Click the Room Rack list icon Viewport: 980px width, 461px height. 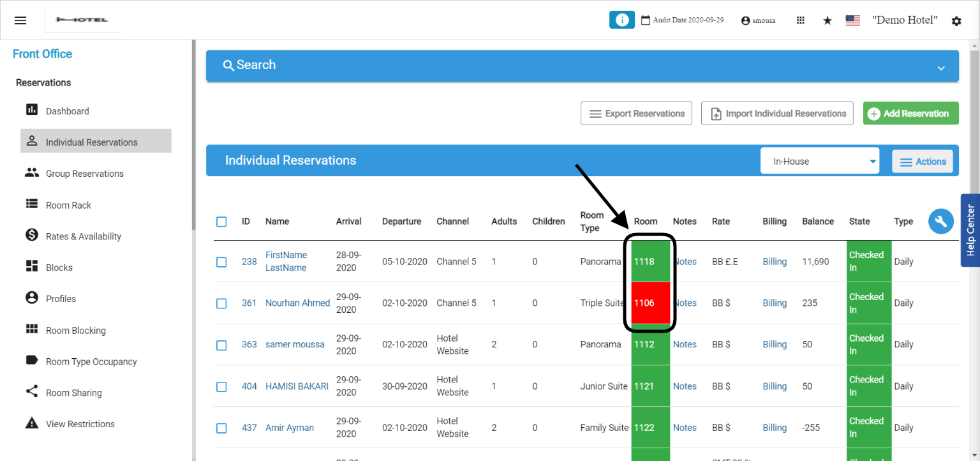tap(32, 204)
